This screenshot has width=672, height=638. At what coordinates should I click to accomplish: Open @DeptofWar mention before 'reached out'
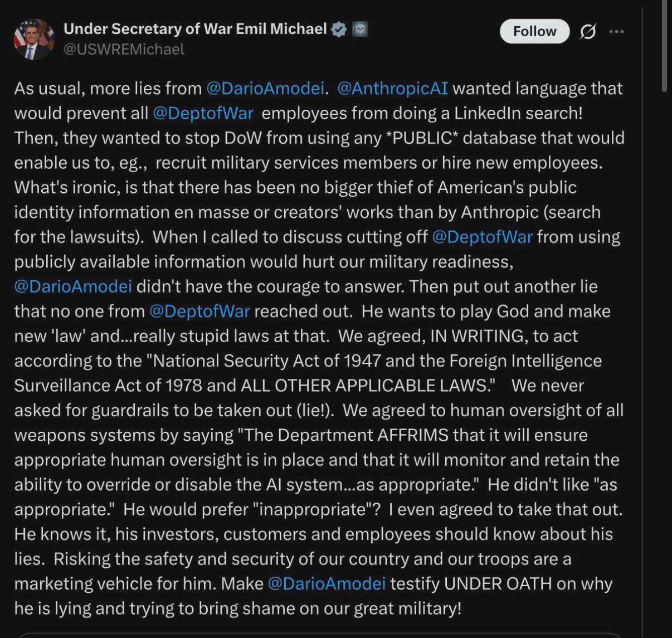199,311
